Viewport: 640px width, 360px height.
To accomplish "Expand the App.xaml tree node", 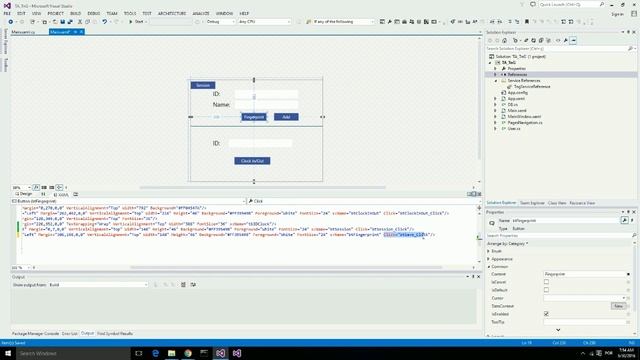I will click(x=496, y=99).
